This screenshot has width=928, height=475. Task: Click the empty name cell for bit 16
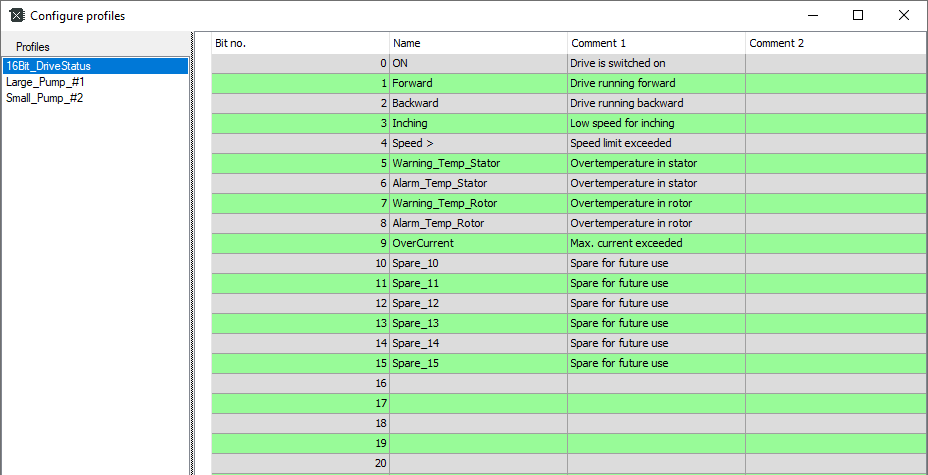(478, 383)
